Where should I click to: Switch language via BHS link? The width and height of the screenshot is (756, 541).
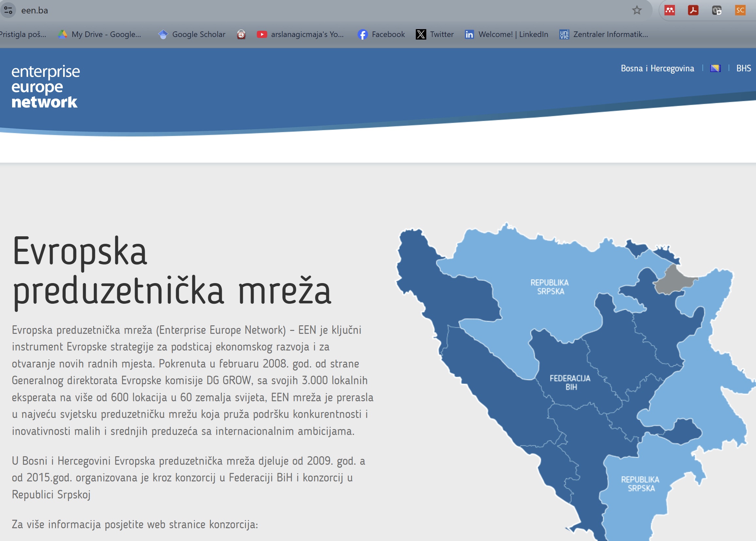743,68
